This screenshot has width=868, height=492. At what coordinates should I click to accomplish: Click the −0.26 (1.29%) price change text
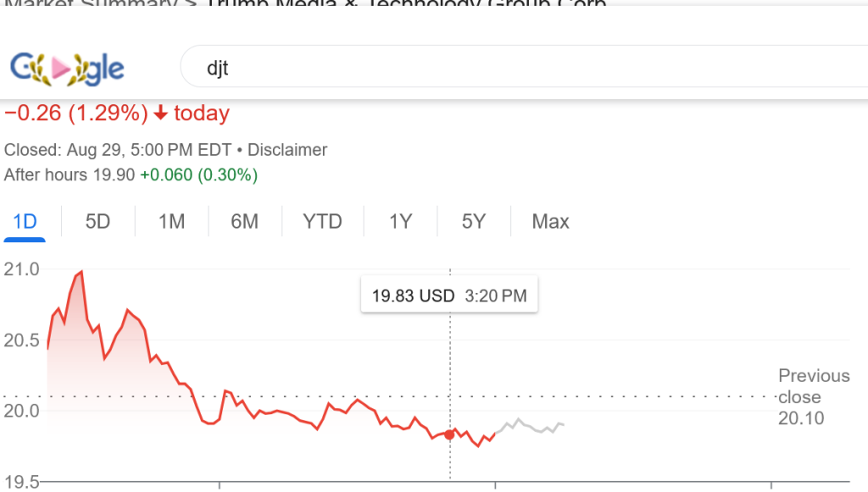click(76, 113)
